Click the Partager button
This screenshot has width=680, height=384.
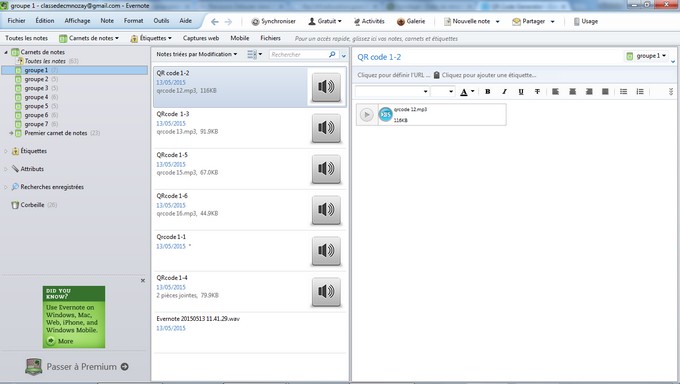pyautogui.click(x=528, y=21)
